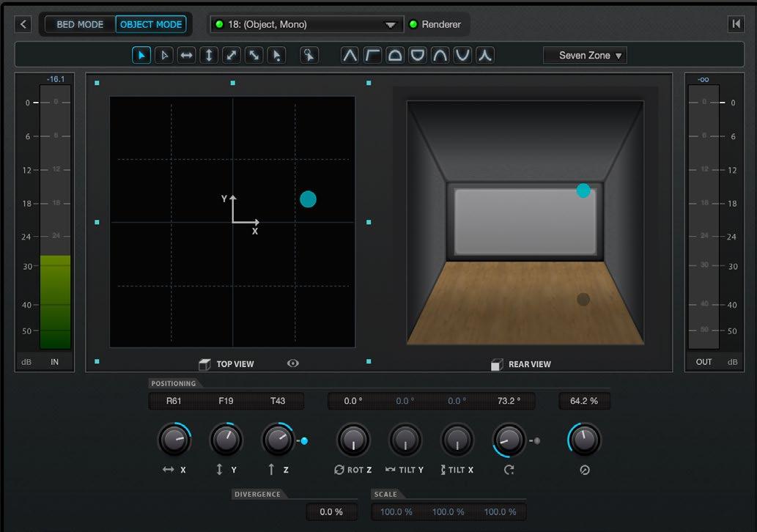
Task: Select the diagonal down-right movement tool
Action: [x=254, y=56]
